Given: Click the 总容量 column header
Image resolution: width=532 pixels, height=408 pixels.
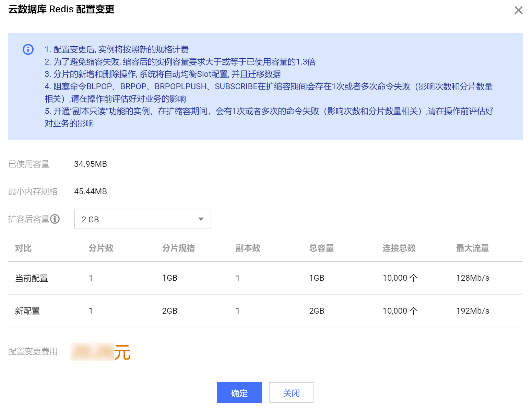Looking at the screenshot, I should tap(321, 248).
